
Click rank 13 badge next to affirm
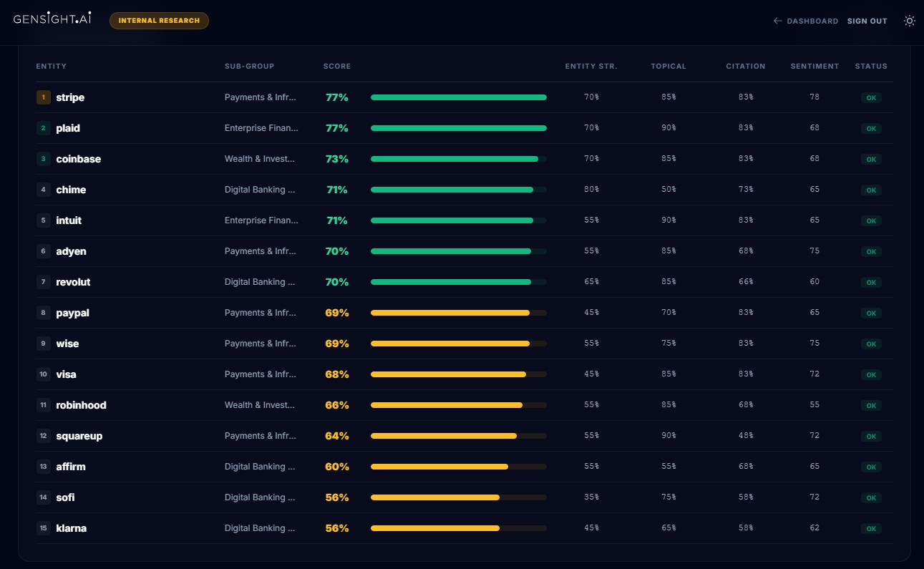coord(43,467)
